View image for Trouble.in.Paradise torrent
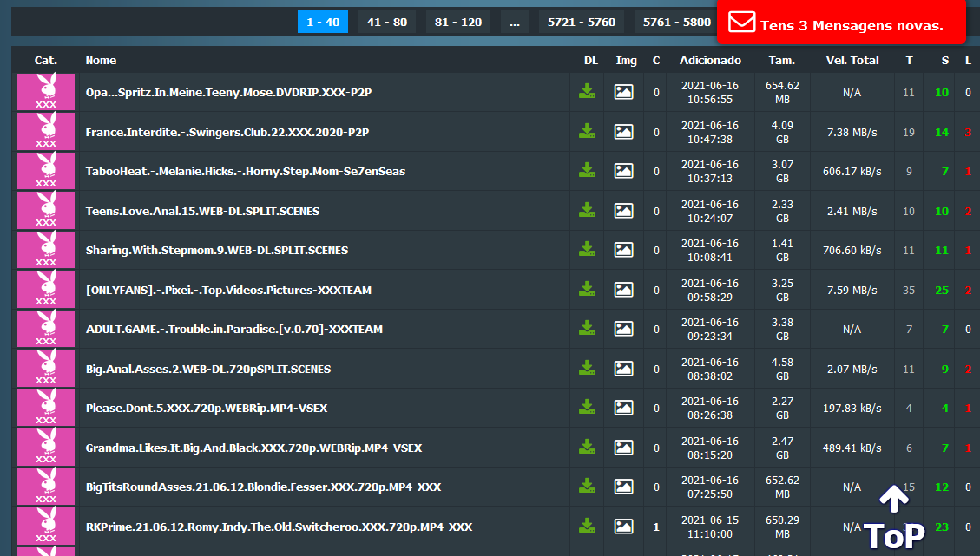 [624, 330]
